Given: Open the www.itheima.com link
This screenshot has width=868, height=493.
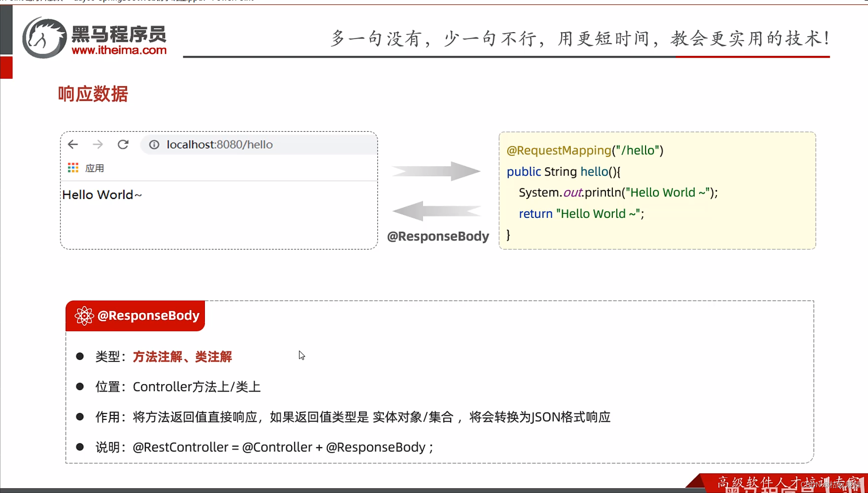Looking at the screenshot, I should coord(119,50).
